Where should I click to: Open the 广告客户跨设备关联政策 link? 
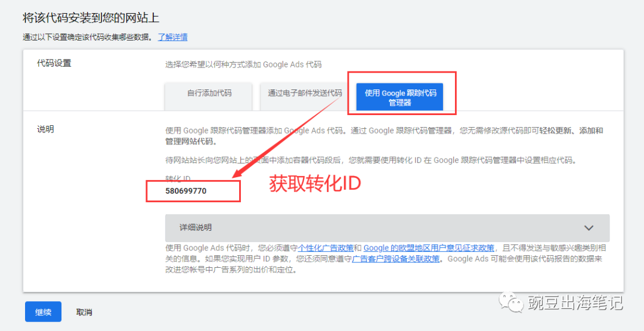396,259
